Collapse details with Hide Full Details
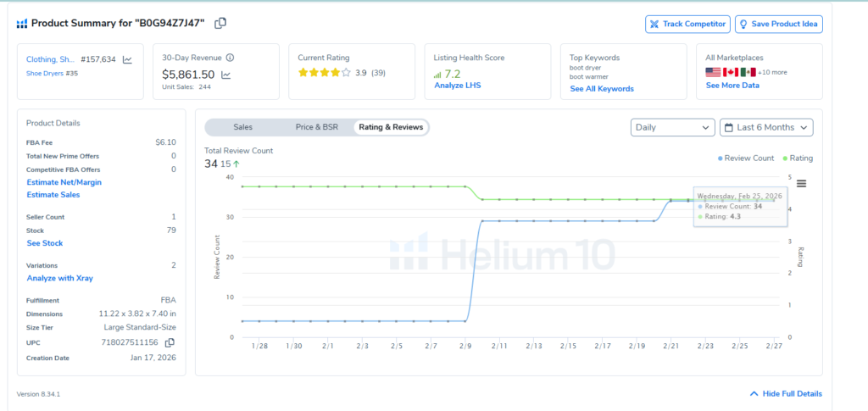 click(x=786, y=394)
